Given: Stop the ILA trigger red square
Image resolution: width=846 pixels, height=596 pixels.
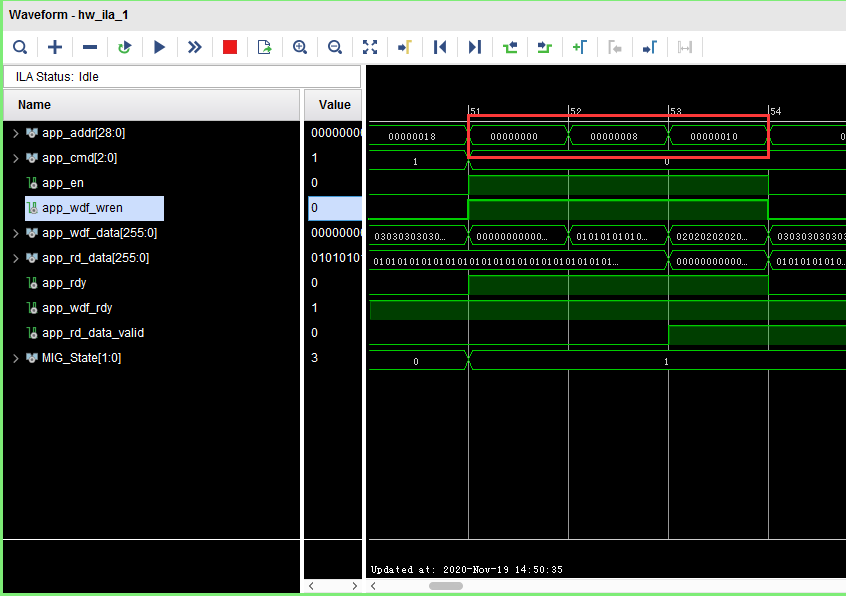Looking at the screenshot, I should (230, 47).
